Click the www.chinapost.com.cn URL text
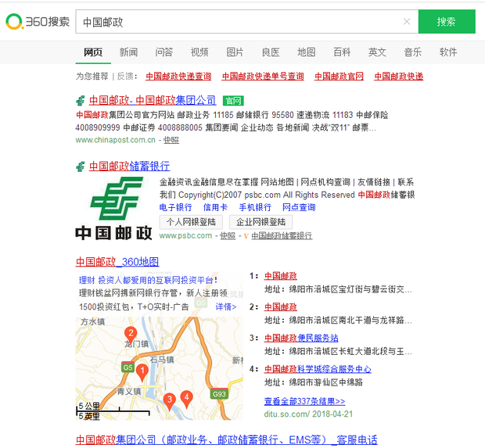 115,140
